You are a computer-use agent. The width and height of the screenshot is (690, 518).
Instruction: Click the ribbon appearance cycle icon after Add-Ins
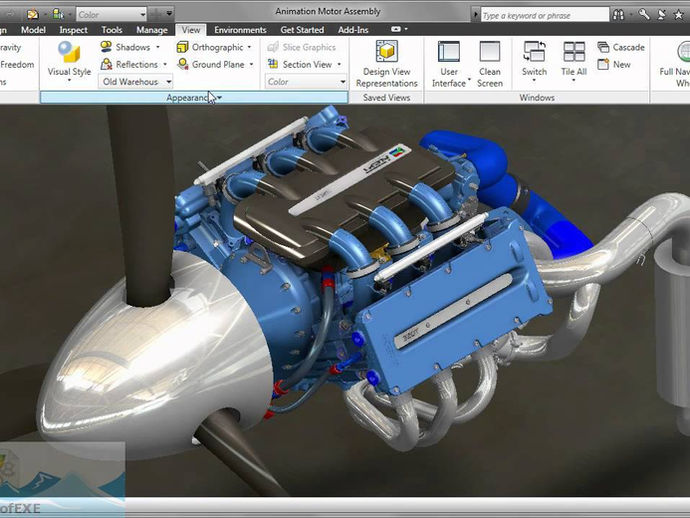pos(396,29)
